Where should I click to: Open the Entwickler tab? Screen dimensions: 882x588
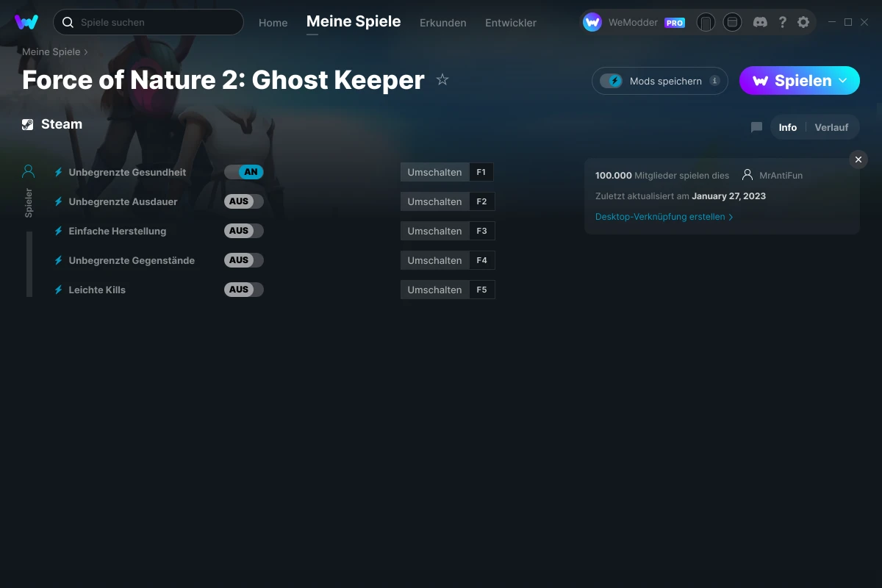click(511, 23)
